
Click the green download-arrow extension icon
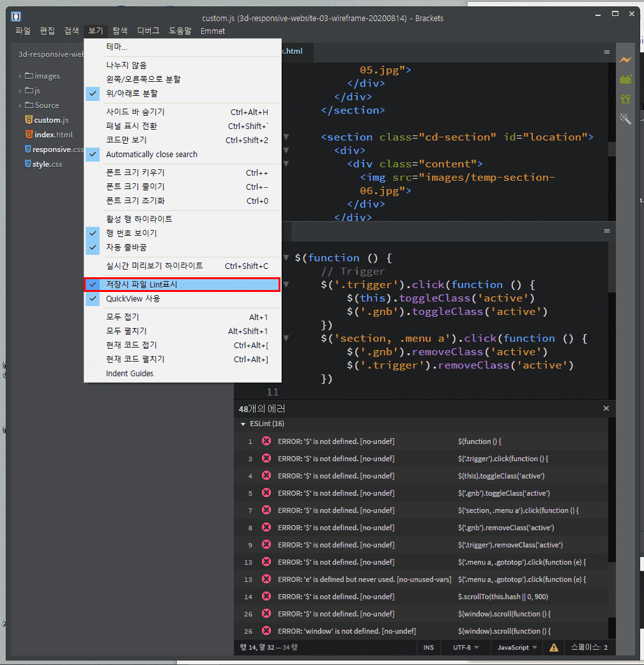(x=625, y=99)
